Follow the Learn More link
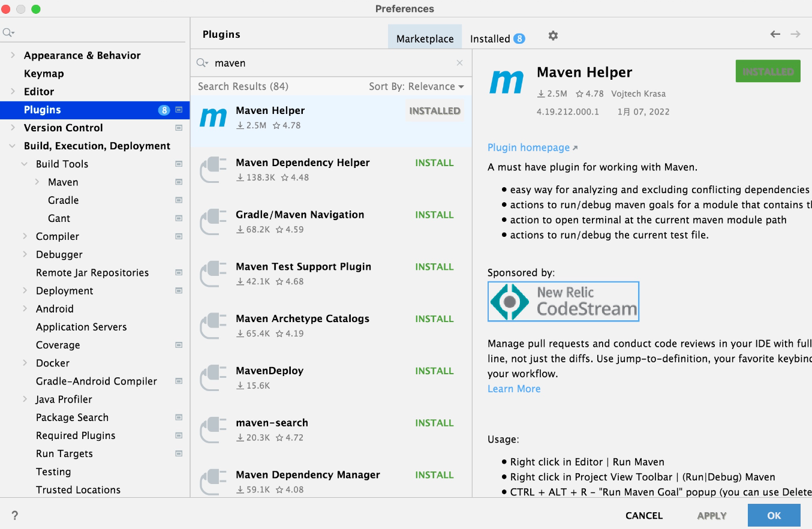812x529 pixels. [x=514, y=389]
